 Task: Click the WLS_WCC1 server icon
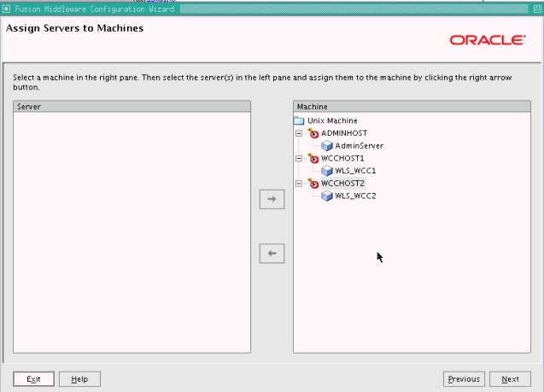(327, 171)
